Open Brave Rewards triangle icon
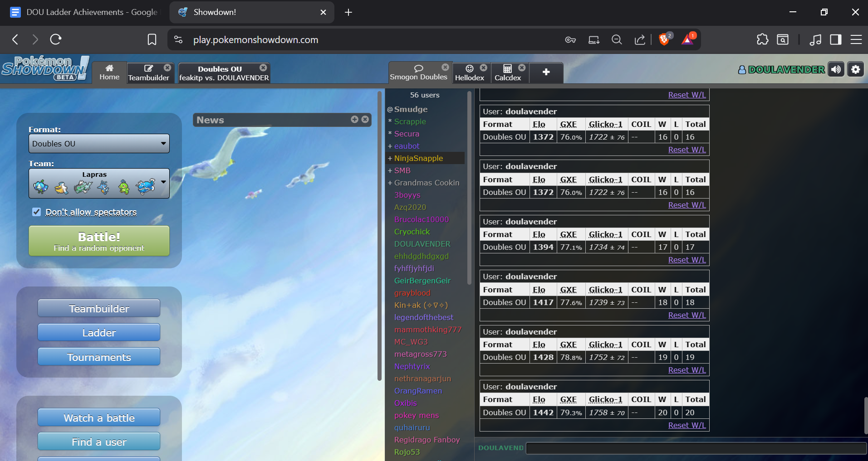 (x=688, y=39)
